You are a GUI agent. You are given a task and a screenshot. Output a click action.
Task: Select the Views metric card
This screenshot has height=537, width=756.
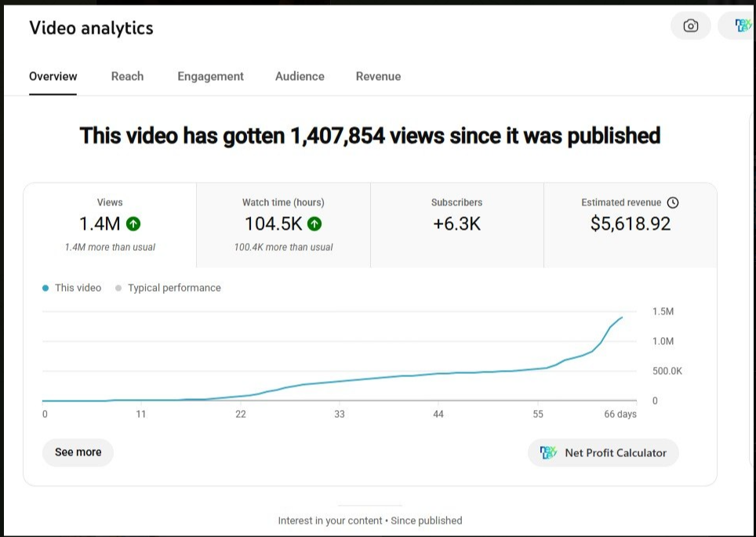(110, 225)
